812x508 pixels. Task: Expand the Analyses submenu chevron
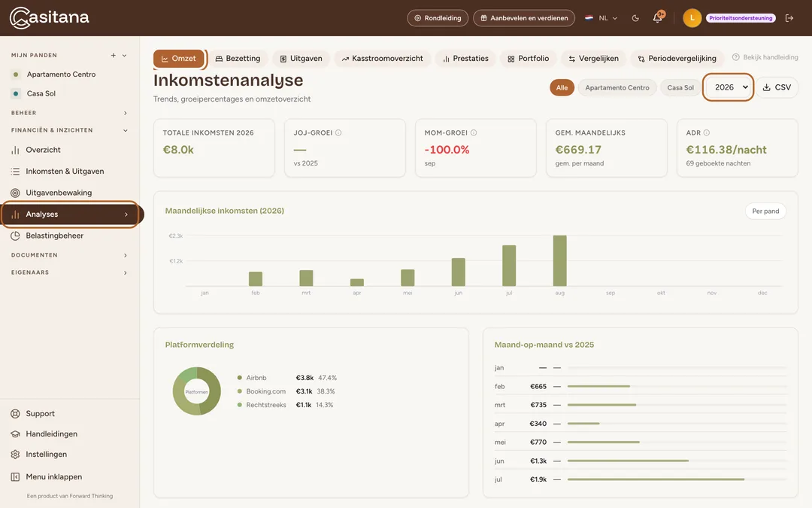(x=126, y=214)
